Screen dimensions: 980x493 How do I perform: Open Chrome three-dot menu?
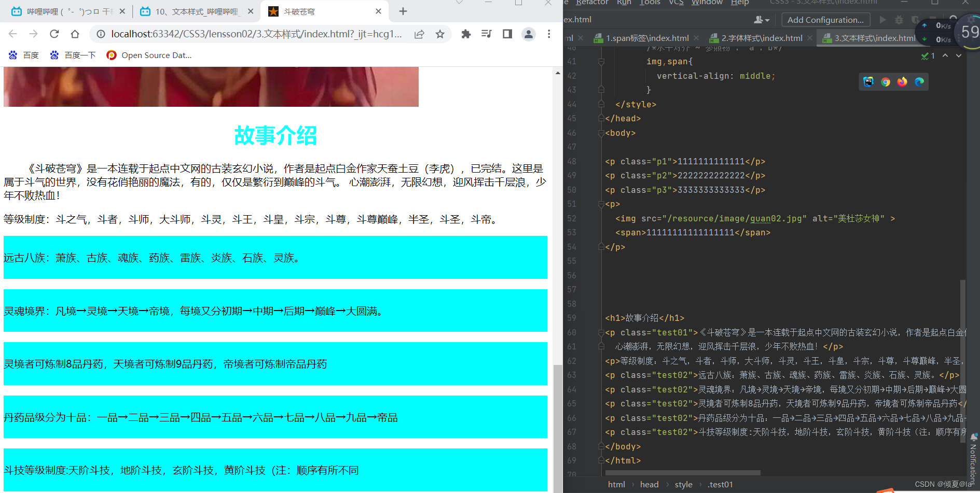pyautogui.click(x=549, y=34)
